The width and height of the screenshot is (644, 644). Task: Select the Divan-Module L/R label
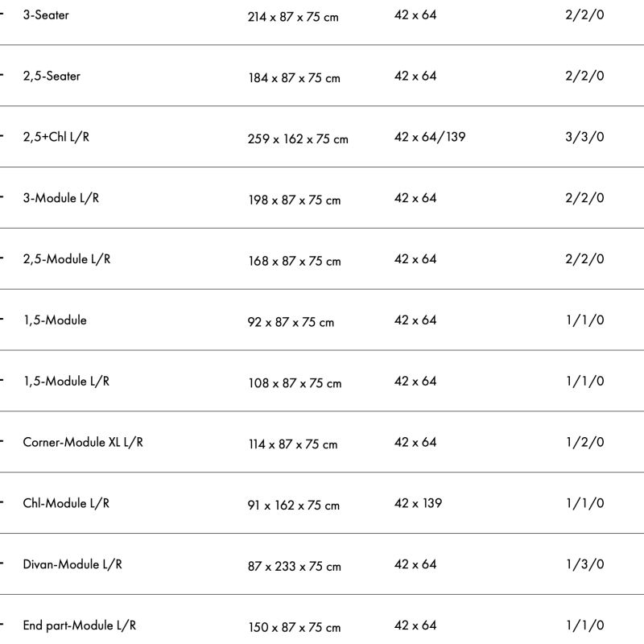point(72,564)
